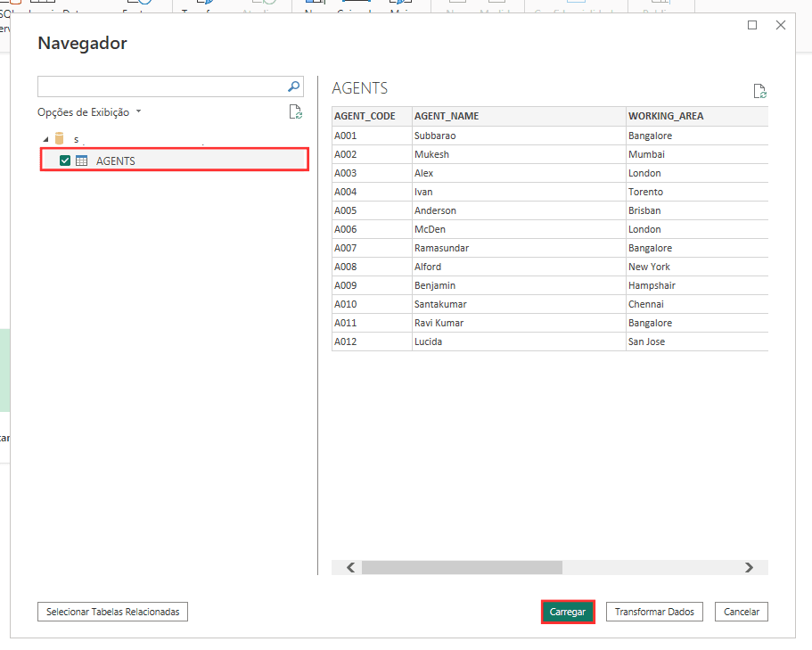Focus the navigator search input field

160,86
